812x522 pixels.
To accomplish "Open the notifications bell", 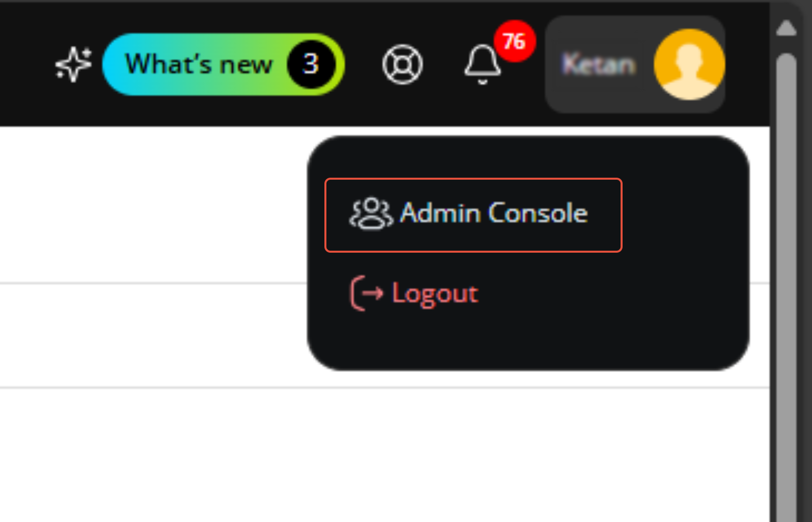I will coord(482,64).
